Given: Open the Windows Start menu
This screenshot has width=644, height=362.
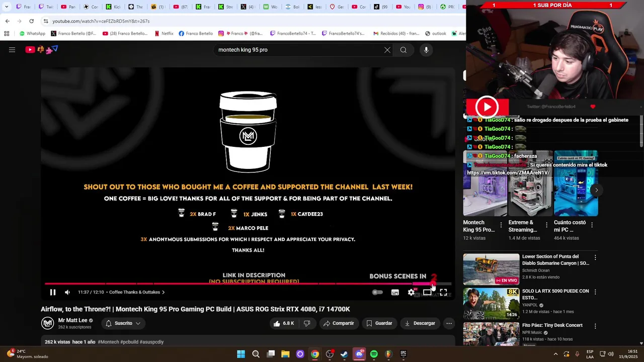Looking at the screenshot, I should 241,354.
